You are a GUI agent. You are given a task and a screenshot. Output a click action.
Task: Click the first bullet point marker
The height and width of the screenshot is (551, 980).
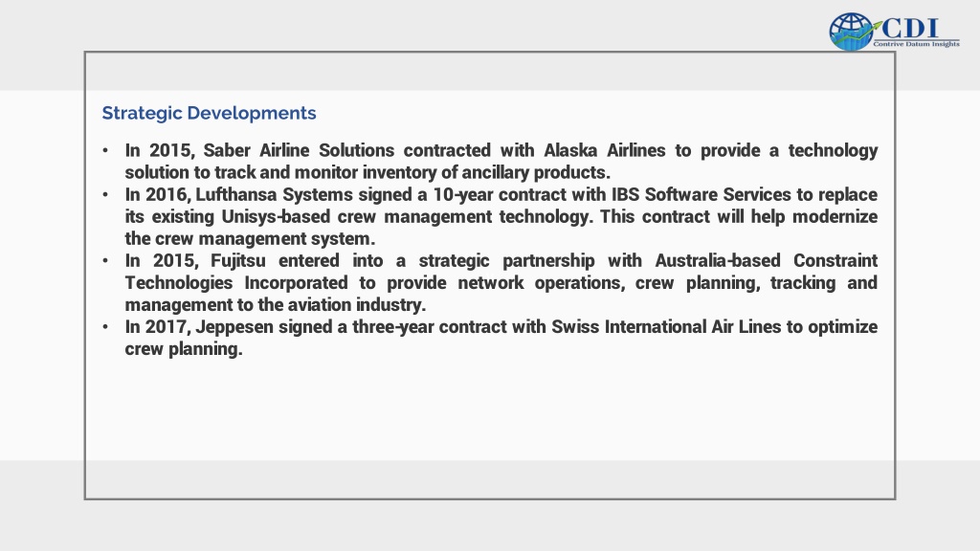(105, 150)
